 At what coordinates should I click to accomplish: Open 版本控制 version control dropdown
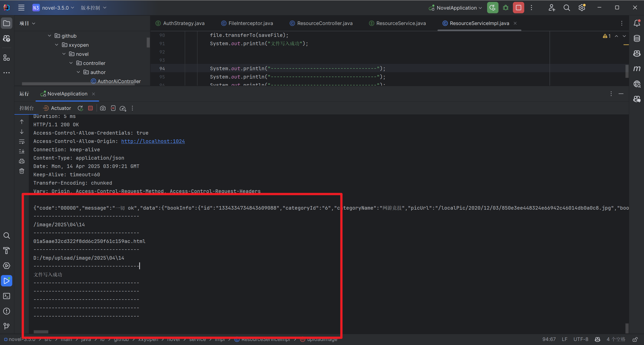[x=93, y=8]
